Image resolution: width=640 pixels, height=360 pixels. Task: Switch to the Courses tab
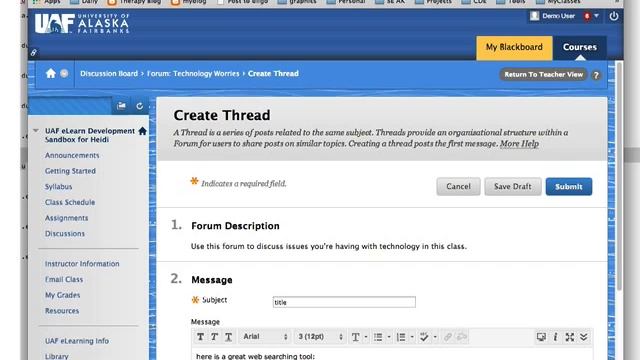click(580, 48)
